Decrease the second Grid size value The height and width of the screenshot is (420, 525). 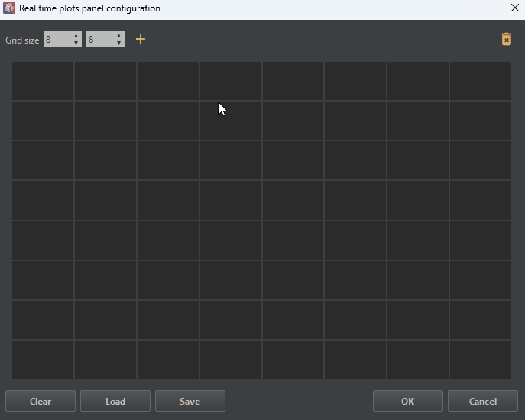pos(118,43)
